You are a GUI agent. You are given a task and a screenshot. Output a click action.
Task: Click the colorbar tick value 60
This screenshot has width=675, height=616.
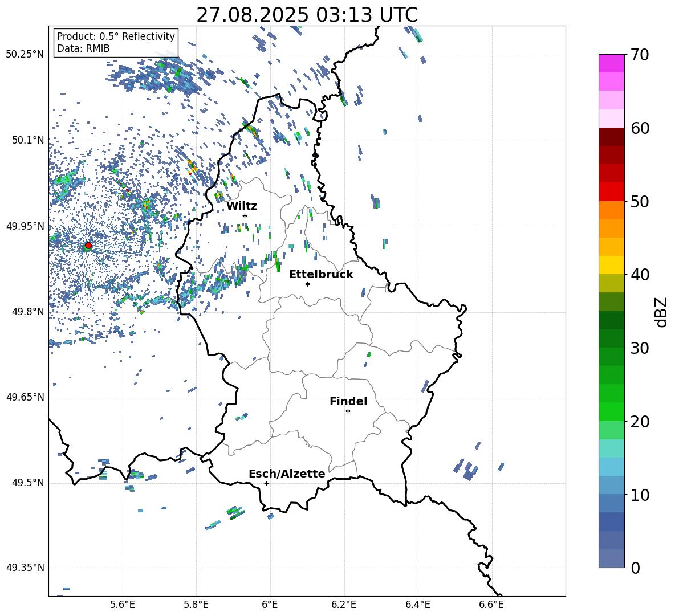pos(640,128)
